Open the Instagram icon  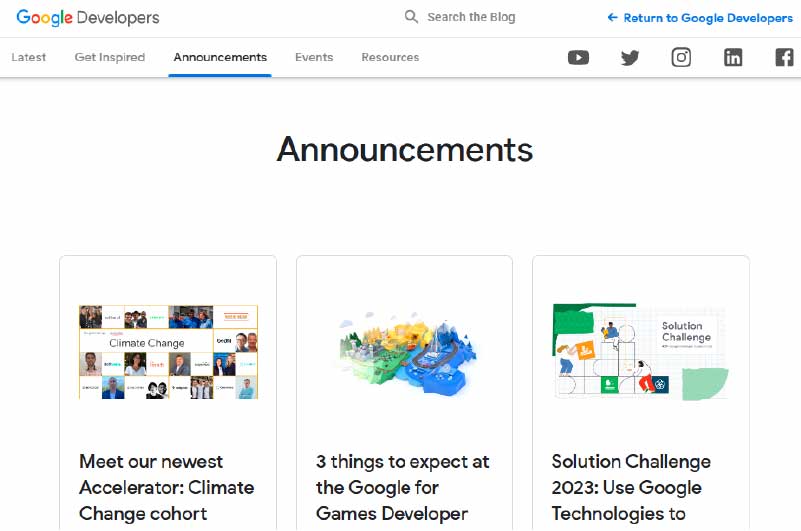681,57
